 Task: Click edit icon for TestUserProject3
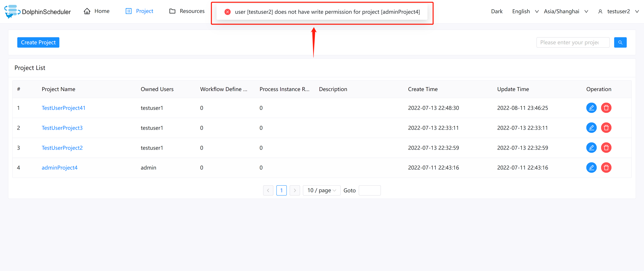pos(591,128)
